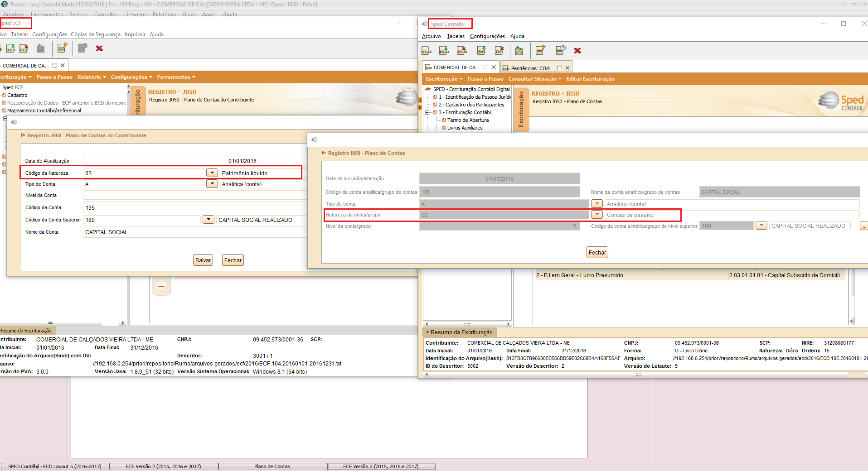Image resolution: width=868 pixels, height=471 pixels.
Task: Click the Salvar button
Action: [203, 260]
